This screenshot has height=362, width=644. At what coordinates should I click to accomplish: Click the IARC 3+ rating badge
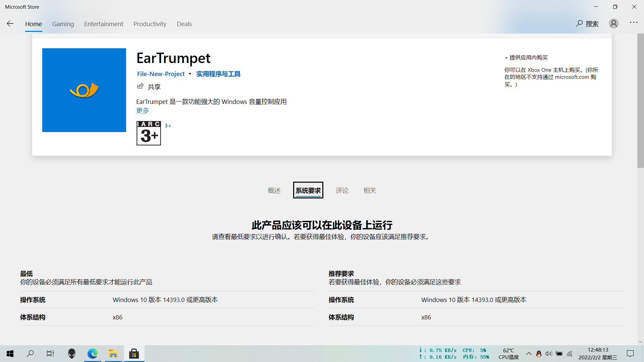tap(149, 133)
